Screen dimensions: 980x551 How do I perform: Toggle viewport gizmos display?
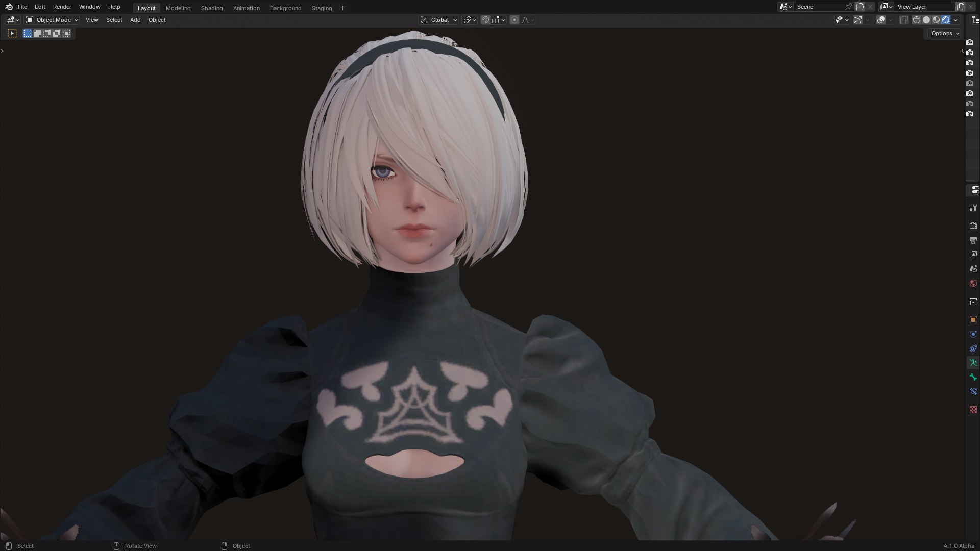coord(857,20)
